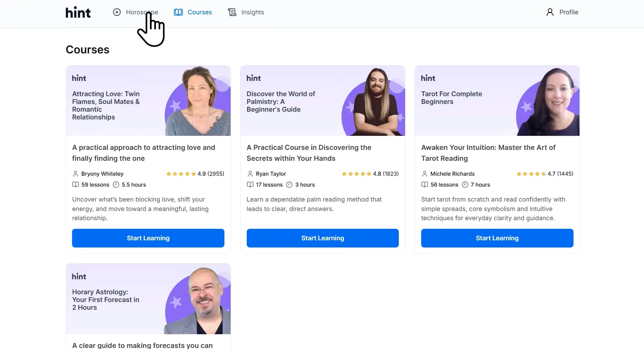The image size is (644, 349).
Task: Open the Horary Astrology course banner
Action: (148, 299)
